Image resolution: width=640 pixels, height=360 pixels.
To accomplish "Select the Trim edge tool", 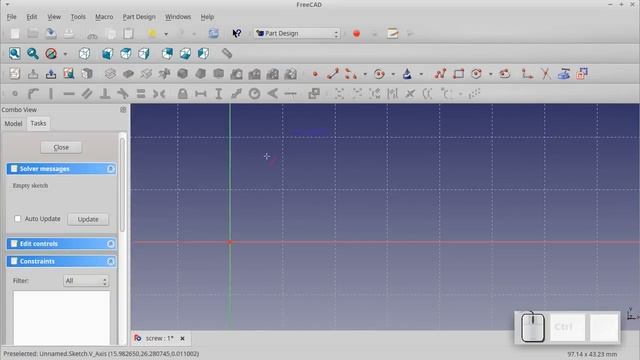I will 545,74.
